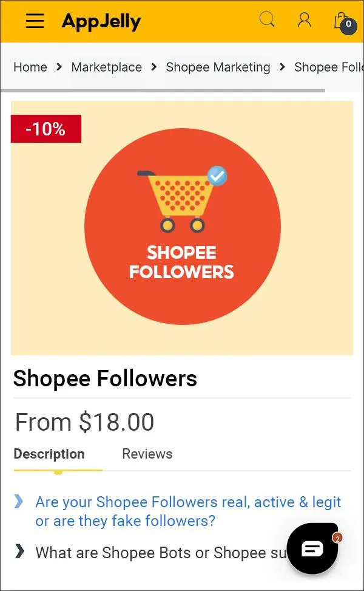Go to Shopee Marketing category
Image resolution: width=364 pixels, height=591 pixels.
coord(218,67)
